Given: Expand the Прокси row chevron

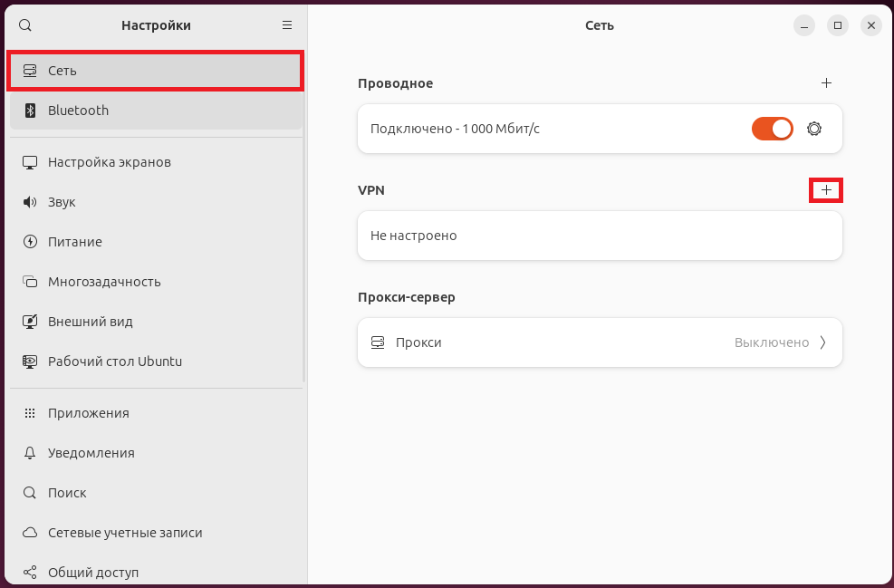Looking at the screenshot, I should (x=822, y=342).
